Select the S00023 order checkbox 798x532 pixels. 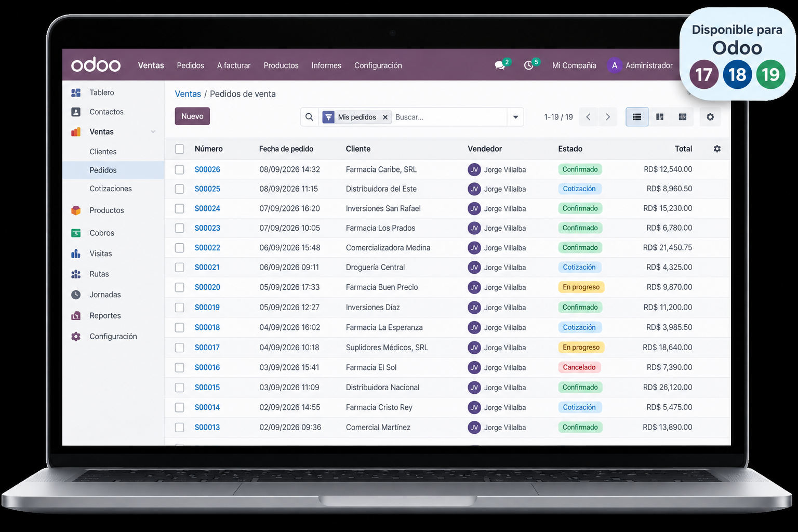click(x=180, y=228)
